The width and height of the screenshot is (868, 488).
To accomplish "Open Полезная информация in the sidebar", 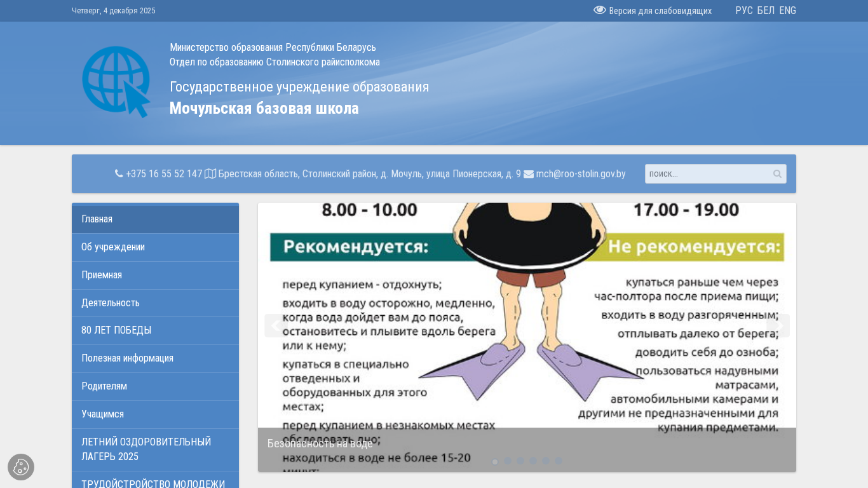I will click(x=155, y=358).
